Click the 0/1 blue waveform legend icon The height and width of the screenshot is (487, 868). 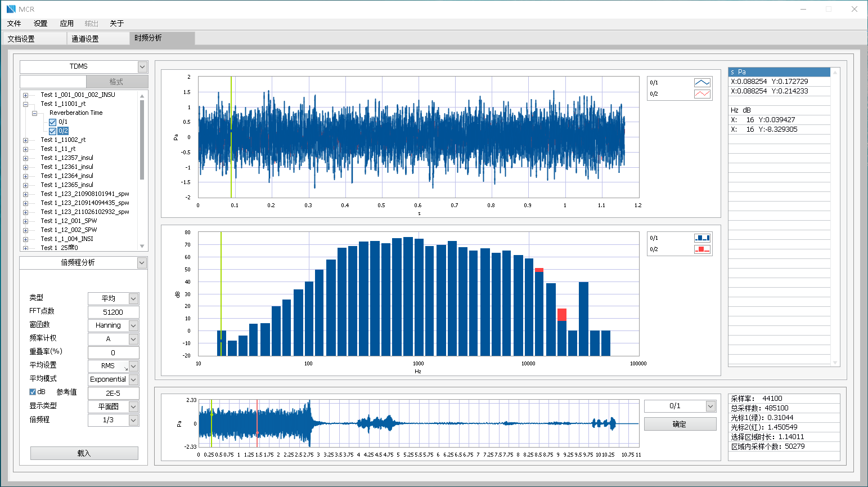[x=701, y=83]
